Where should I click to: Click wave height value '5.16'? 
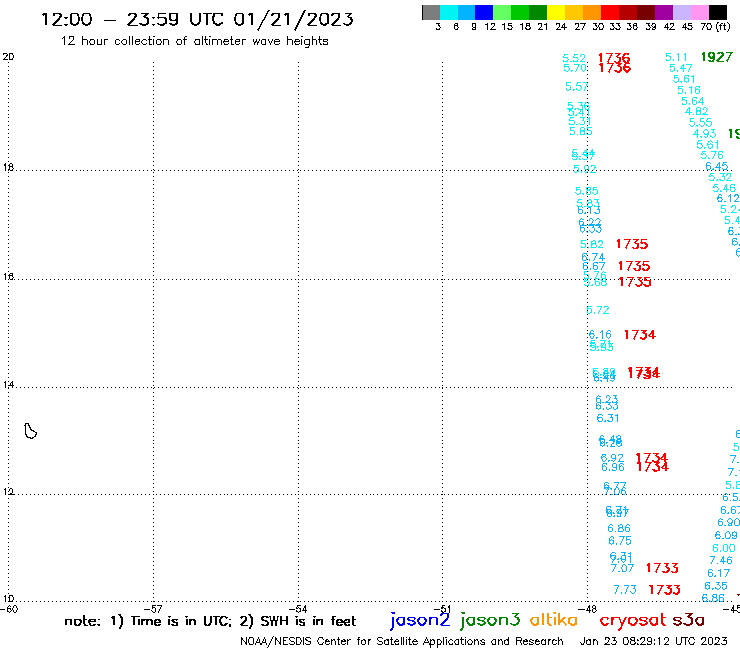tap(689, 90)
